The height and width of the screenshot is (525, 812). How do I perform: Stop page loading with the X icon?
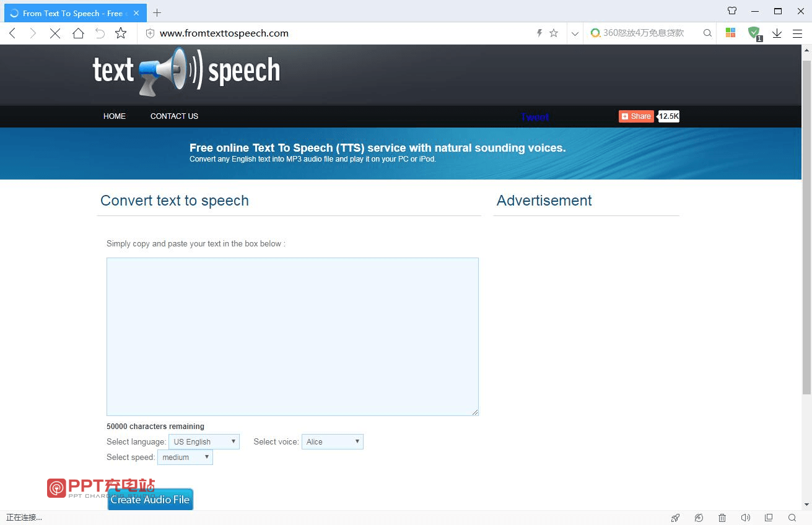55,33
